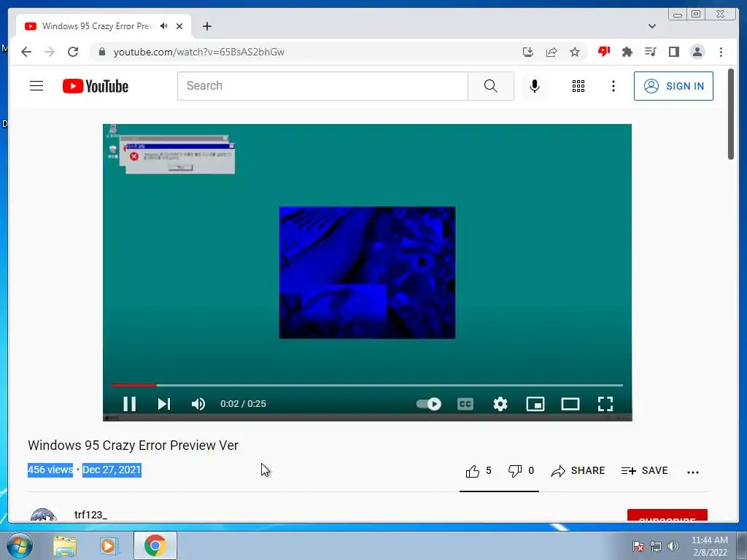Open Action Center flag tray icon

tap(638, 545)
